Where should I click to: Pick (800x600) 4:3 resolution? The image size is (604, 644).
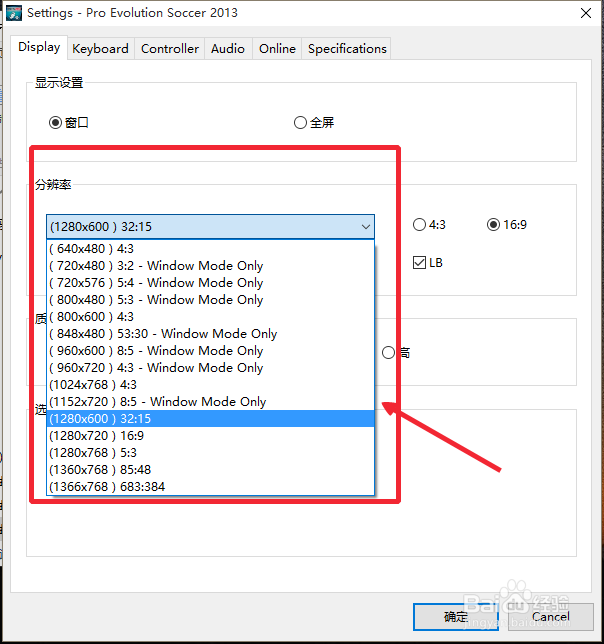[211, 317]
